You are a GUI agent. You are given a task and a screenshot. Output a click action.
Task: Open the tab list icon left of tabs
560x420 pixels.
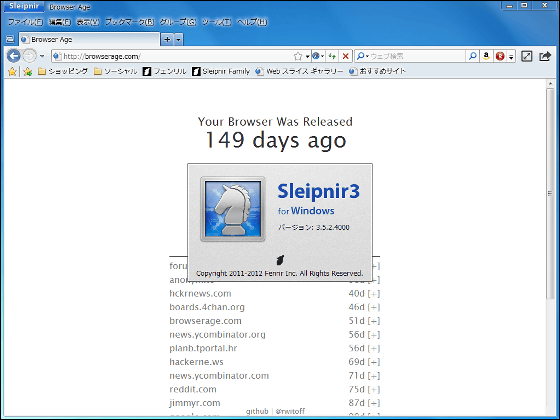(10, 39)
